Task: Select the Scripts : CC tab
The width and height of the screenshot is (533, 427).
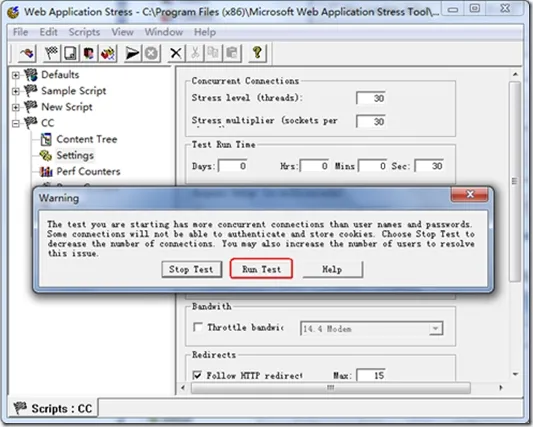Action: [53, 408]
